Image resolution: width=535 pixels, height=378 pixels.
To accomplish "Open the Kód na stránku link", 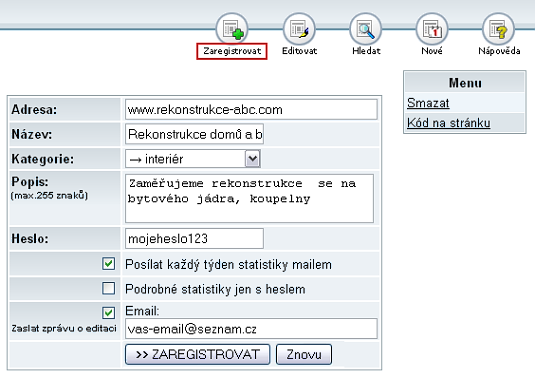I will [x=449, y=123].
